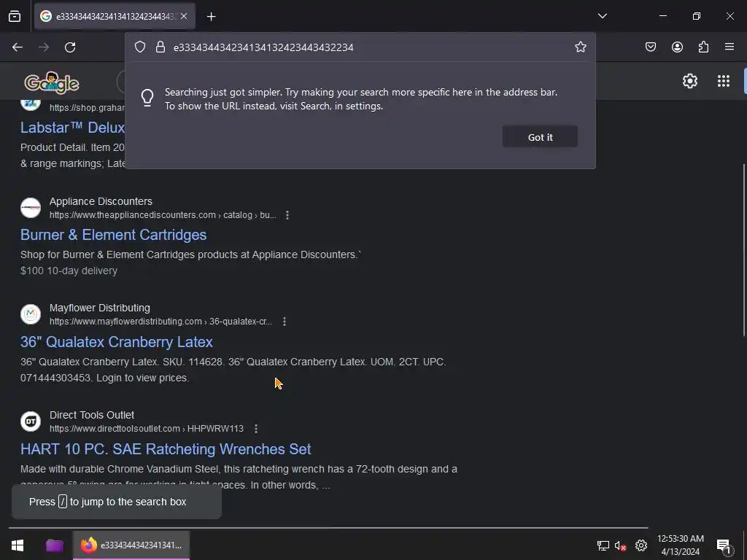Open tracking protection shield icon
This screenshot has width=747, height=560.
(x=139, y=47)
